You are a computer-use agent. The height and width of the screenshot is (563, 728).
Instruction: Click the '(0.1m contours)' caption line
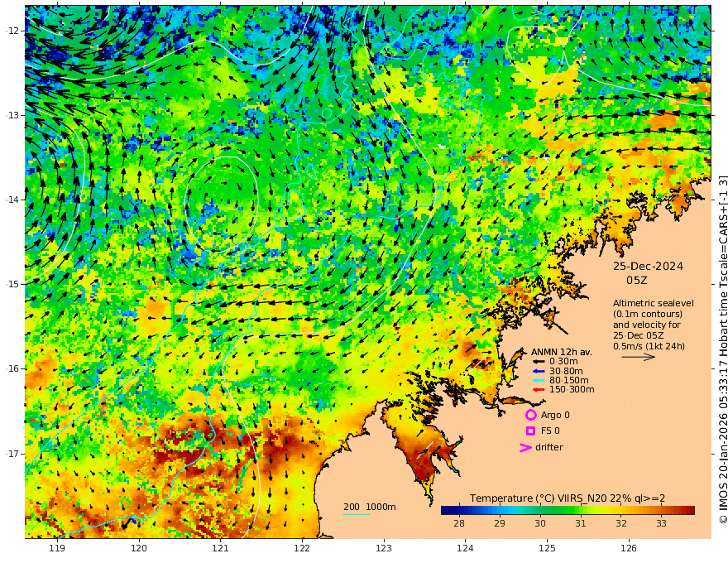[x=647, y=314]
